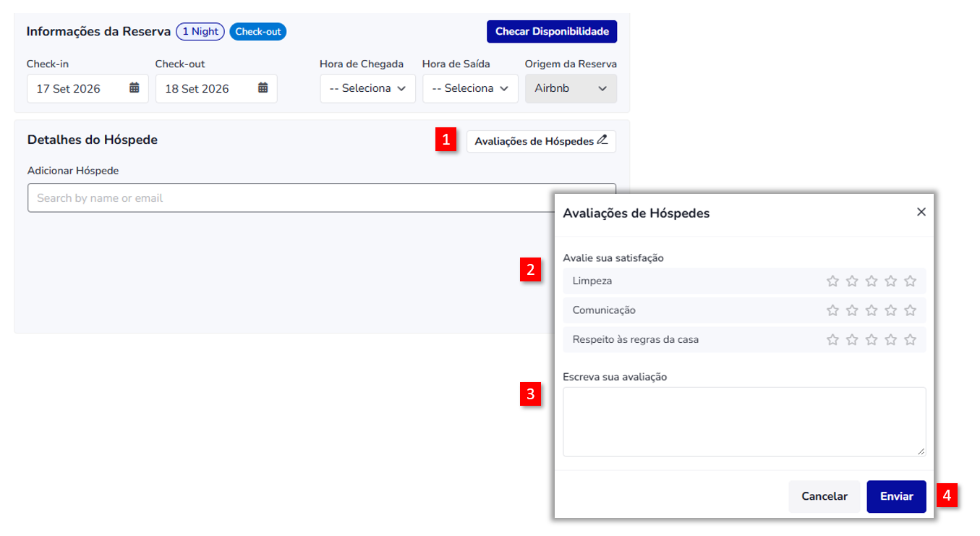Close the Avaliações de Hóspedes dialog
980x536 pixels.
pos(921,212)
